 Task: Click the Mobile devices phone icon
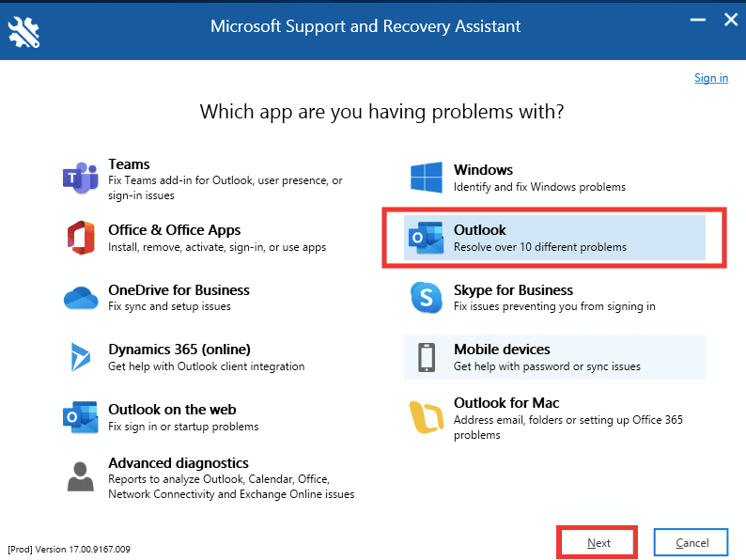(x=427, y=357)
